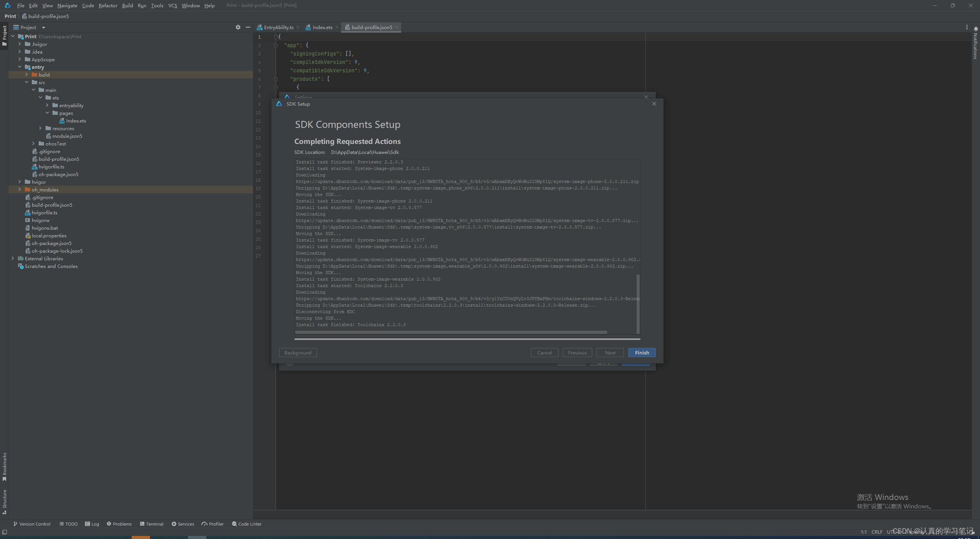Open the Code Linter panel
Viewport: 980px width, 539px height.
pyautogui.click(x=247, y=524)
